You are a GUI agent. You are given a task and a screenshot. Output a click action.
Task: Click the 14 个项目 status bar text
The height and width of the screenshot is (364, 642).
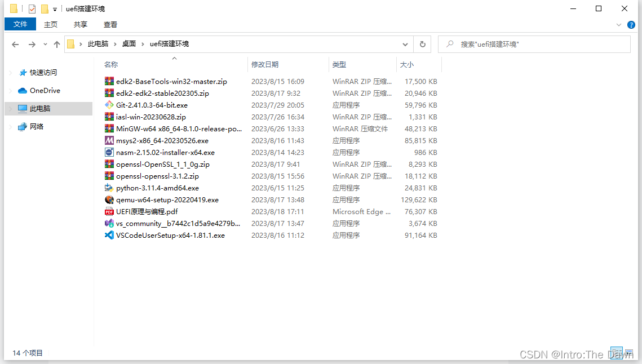(28, 353)
